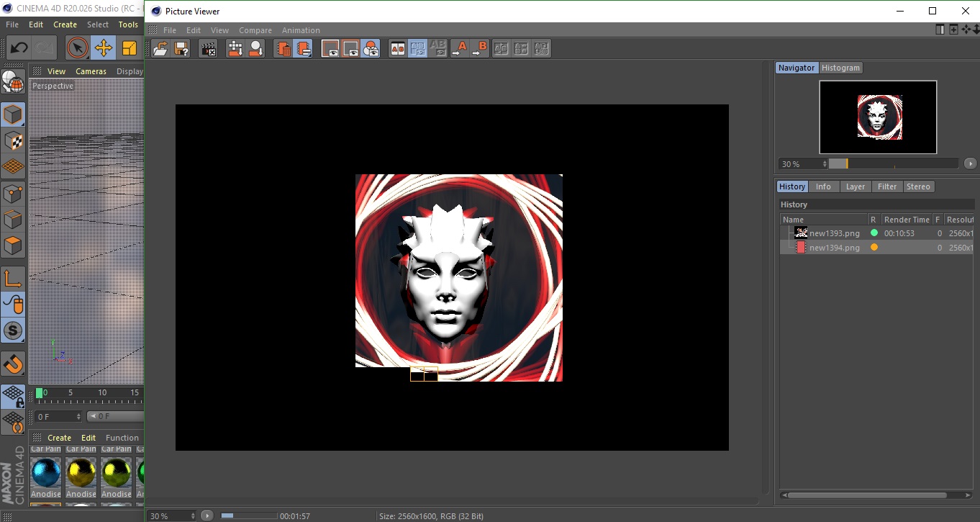Click the Undo arrow in Cinema 4D
The image size is (980, 522).
coord(19,48)
